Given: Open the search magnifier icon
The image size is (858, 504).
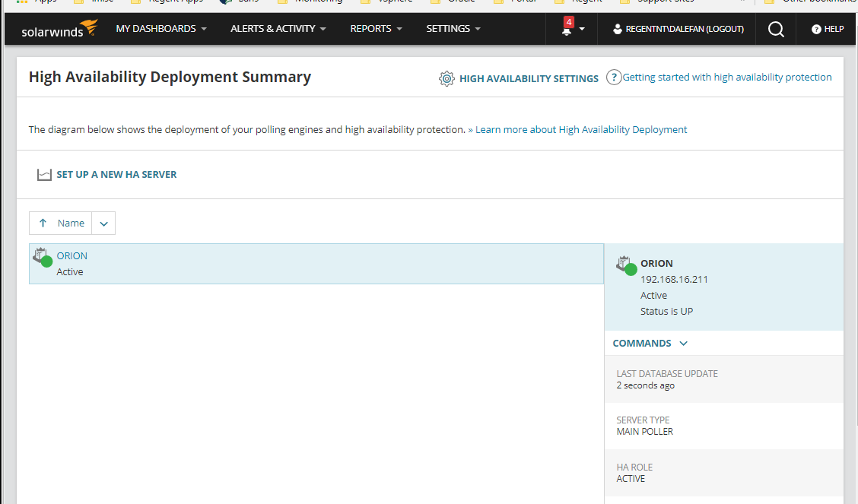Looking at the screenshot, I should click(x=776, y=29).
